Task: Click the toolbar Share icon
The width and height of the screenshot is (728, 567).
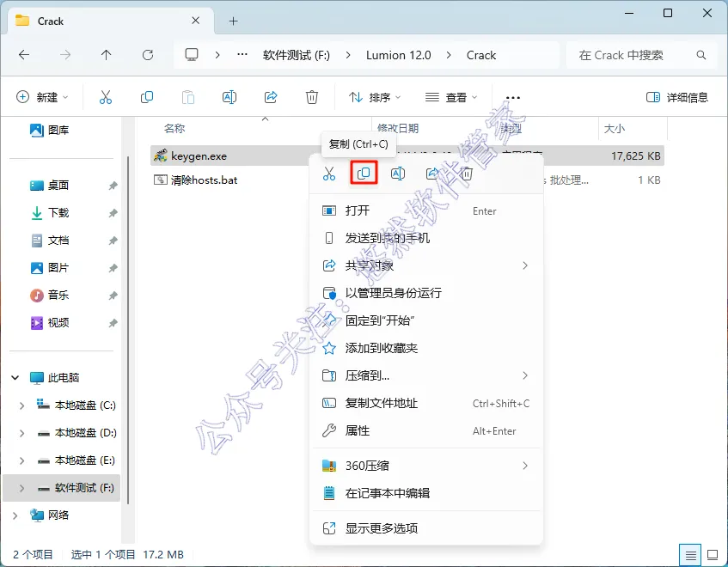Action: [271, 97]
